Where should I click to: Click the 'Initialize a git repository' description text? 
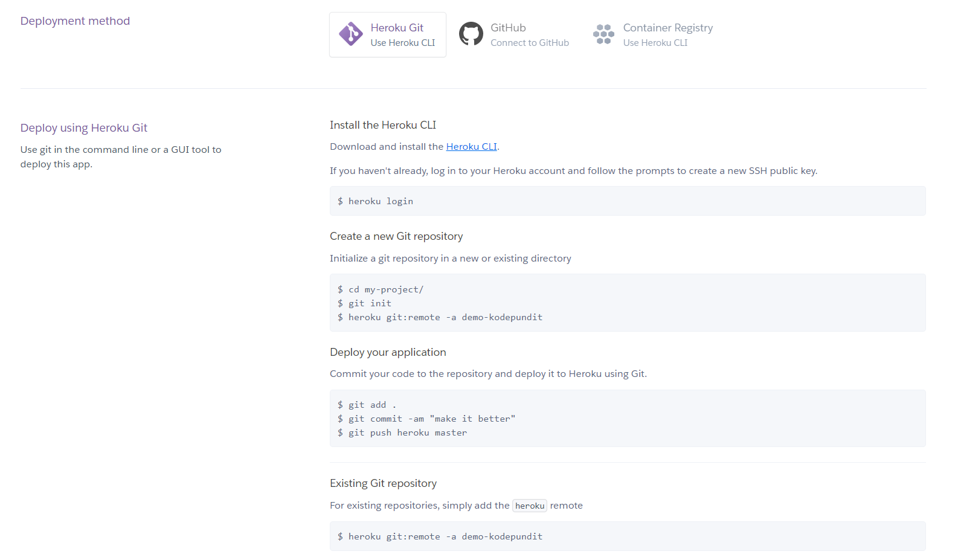(x=451, y=259)
